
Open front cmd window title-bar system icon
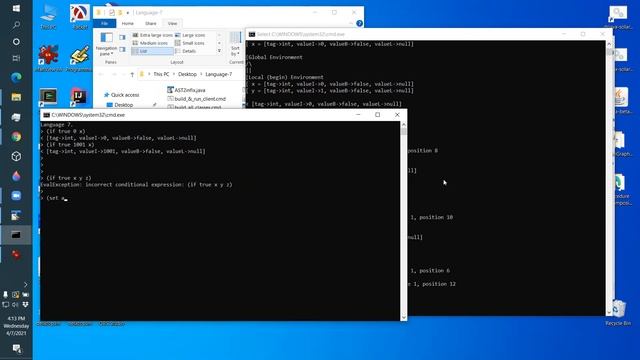click(46, 115)
